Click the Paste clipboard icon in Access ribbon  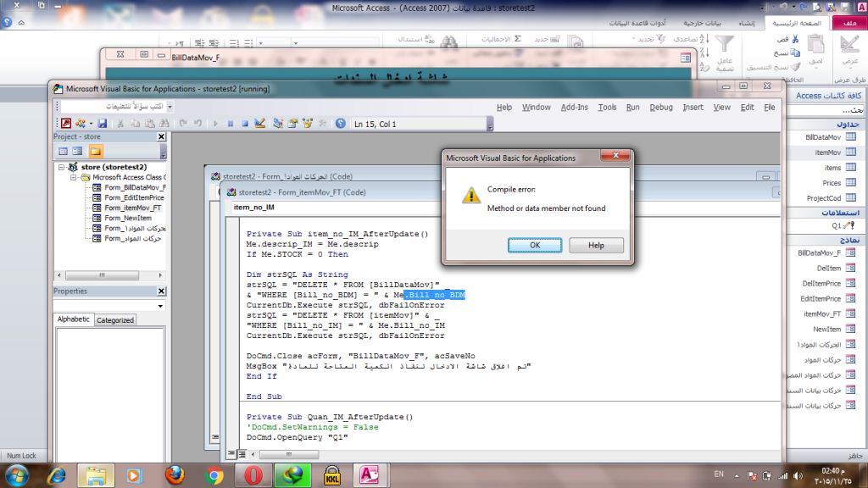point(815,44)
